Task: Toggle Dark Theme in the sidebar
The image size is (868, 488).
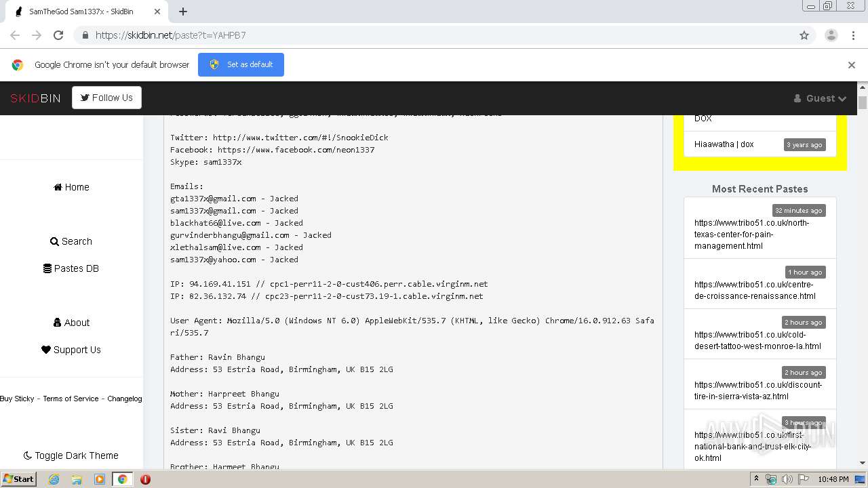Action: pyautogui.click(x=71, y=455)
